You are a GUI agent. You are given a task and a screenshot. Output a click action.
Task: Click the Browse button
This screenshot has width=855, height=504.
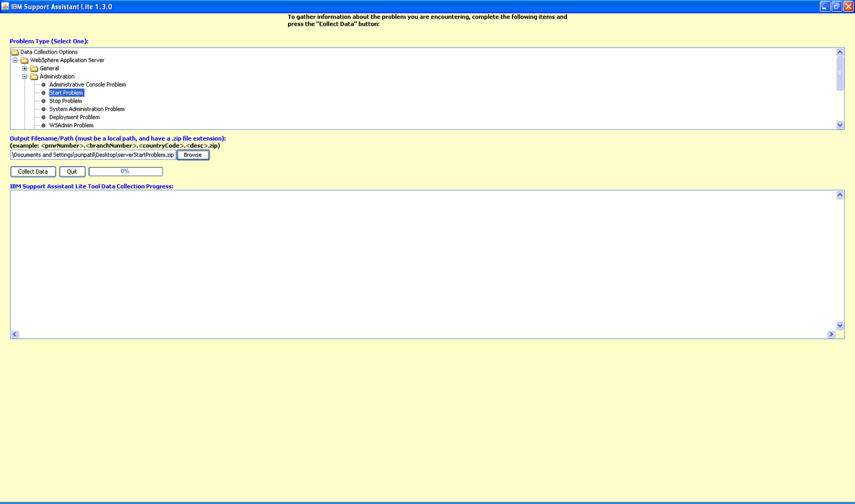click(193, 155)
